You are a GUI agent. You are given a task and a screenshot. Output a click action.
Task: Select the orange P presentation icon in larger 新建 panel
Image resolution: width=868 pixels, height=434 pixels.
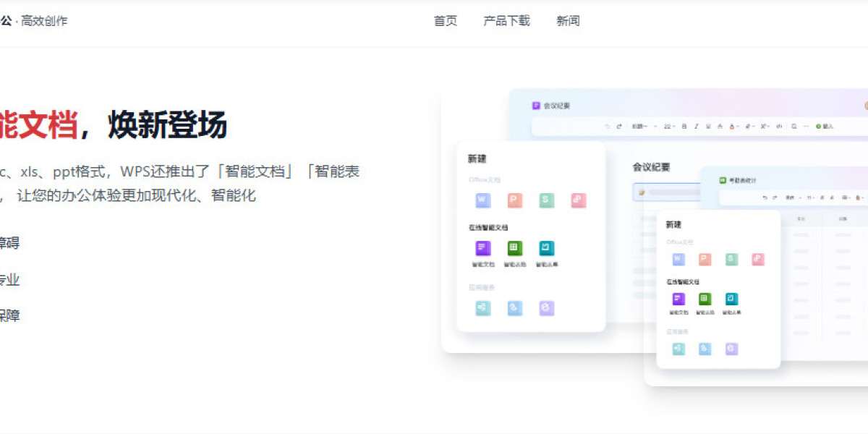point(515,200)
